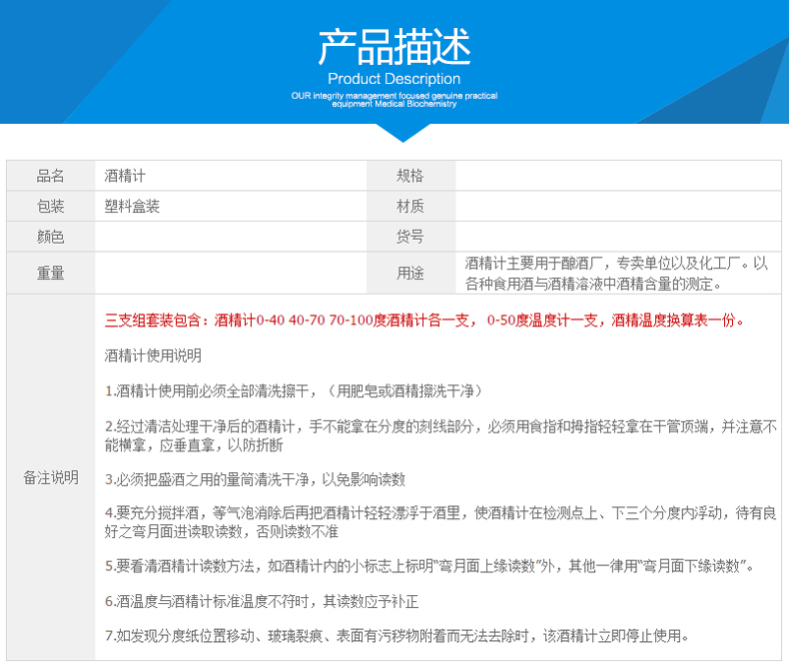Select the 材质 label cell
Viewport: 789px width, 672px height.
click(410, 207)
